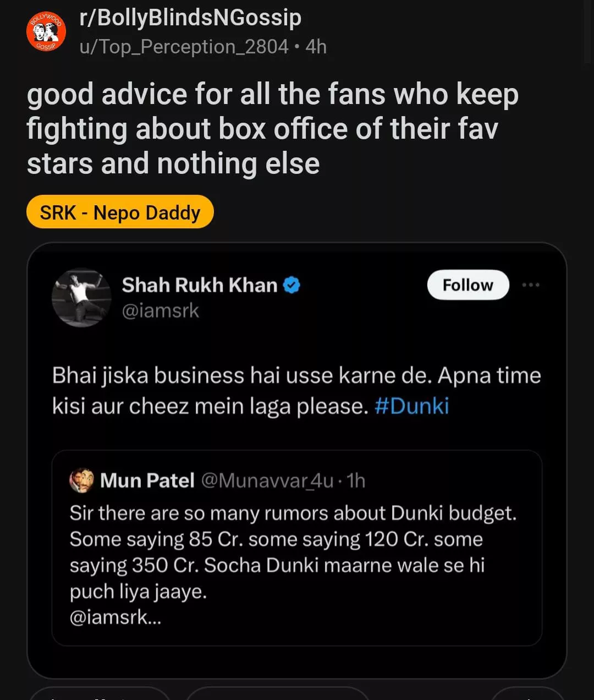The image size is (594, 700).
Task: Go to r/BollyBlindsNGossip community
Action: coord(190,18)
